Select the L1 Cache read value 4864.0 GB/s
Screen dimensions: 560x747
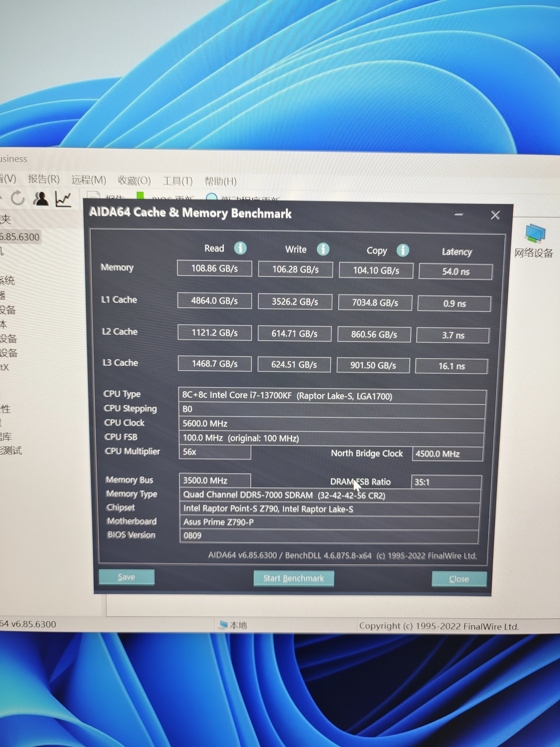(215, 301)
